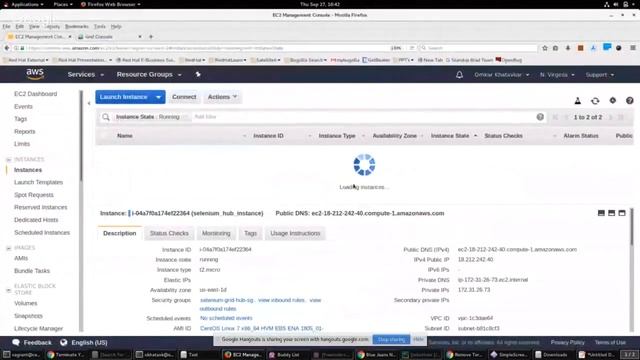Open the help question mark icon
640x360 pixels.
click(x=629, y=100)
